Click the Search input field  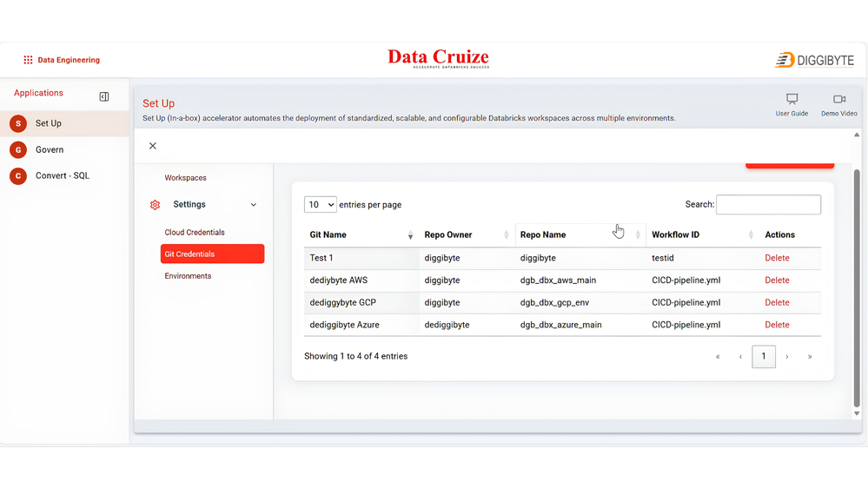point(768,205)
